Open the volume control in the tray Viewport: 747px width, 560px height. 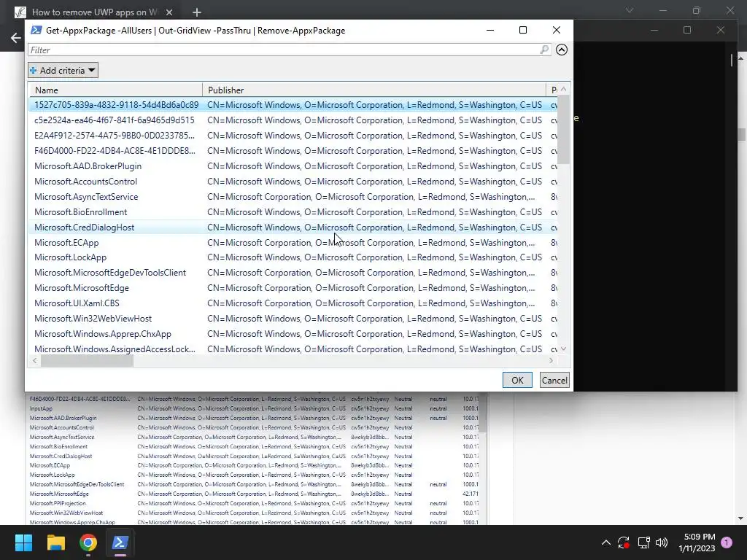click(662, 542)
